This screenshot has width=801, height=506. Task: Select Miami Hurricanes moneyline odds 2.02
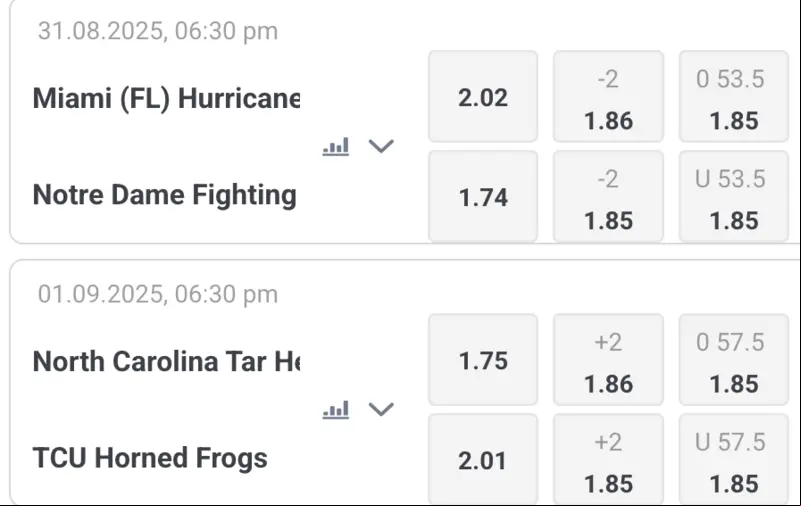point(483,97)
